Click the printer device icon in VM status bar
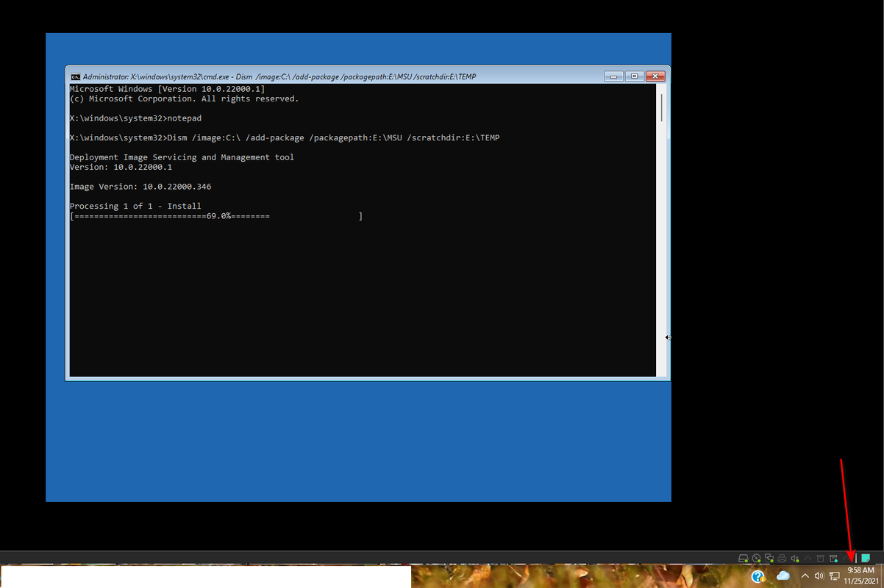This screenshot has width=884, height=588. pos(782,559)
